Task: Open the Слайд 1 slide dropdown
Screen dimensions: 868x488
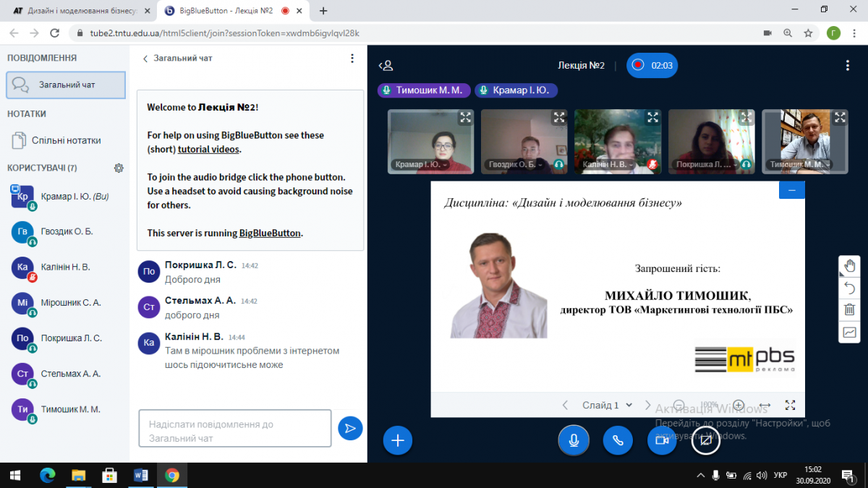Action: point(608,405)
